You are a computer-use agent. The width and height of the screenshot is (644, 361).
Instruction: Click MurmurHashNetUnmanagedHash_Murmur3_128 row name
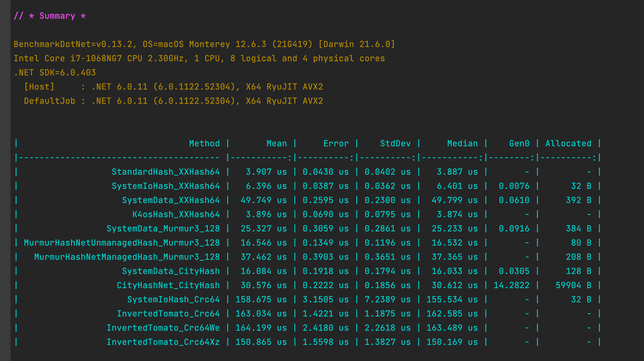pyautogui.click(x=122, y=243)
